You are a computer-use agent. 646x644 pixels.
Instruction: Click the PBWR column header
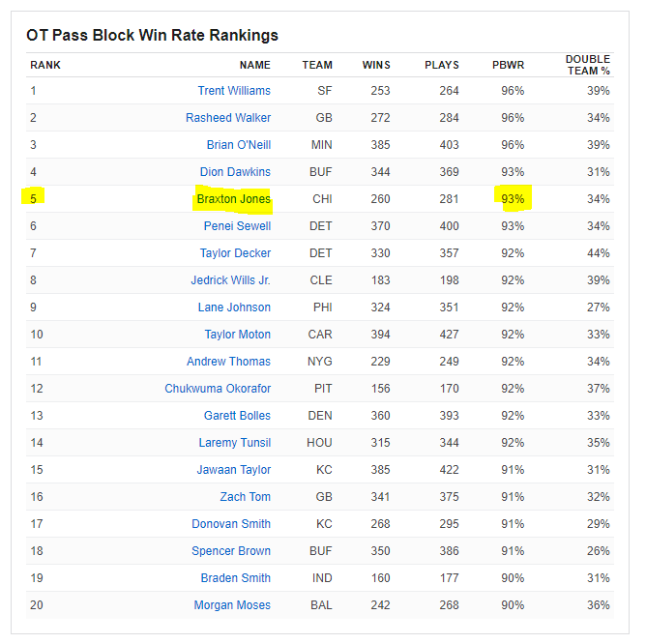coord(509,66)
